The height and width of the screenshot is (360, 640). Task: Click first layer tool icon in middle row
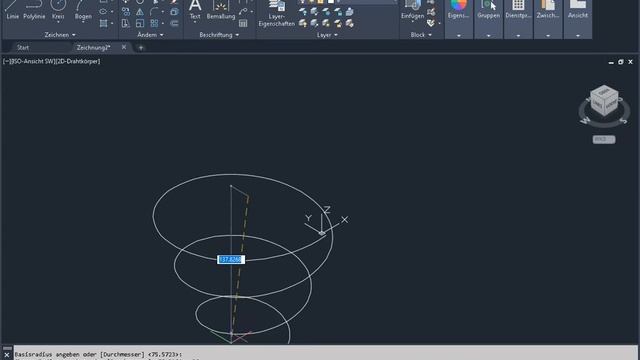[x=303, y=11]
